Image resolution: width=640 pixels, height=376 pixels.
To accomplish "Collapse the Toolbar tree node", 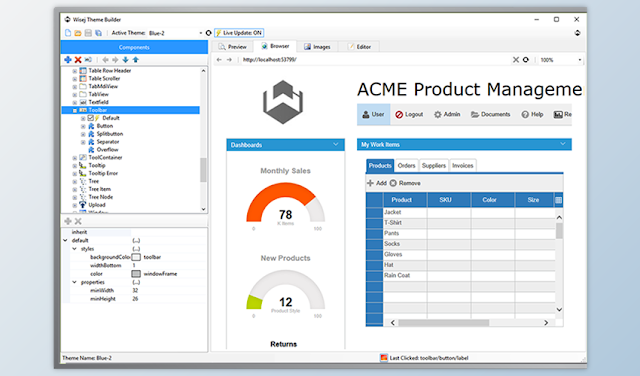I will pos(75,110).
